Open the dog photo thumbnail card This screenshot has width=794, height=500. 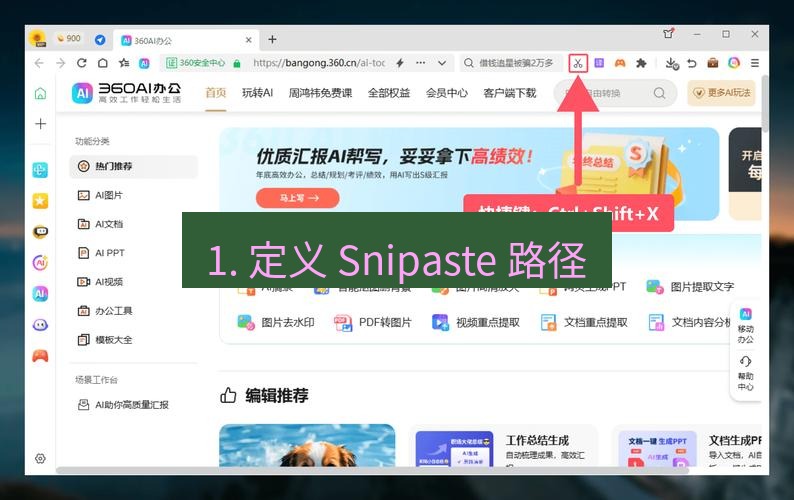[x=307, y=445]
